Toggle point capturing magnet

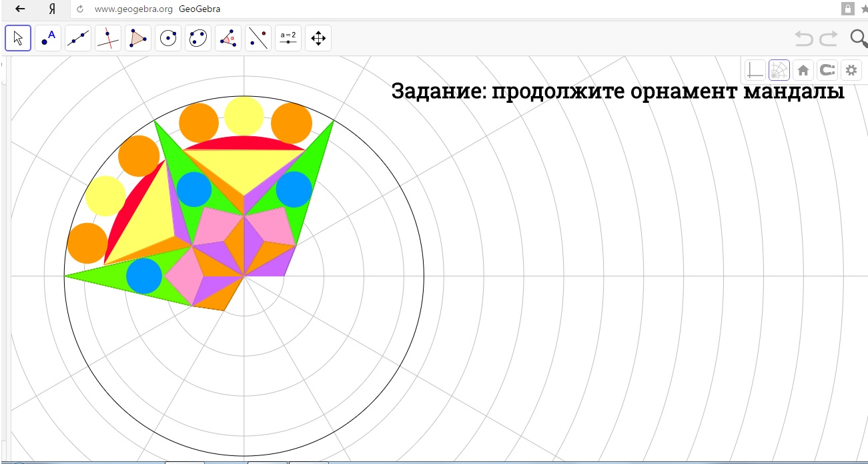pos(827,69)
